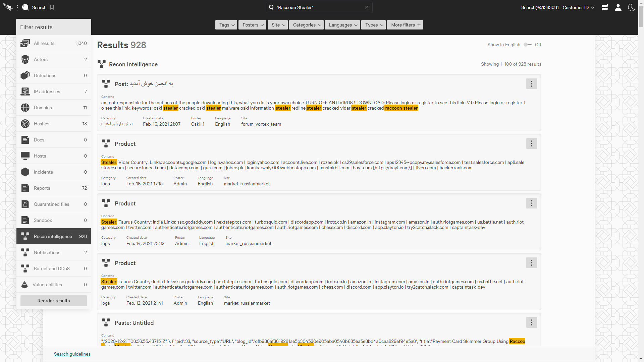Open the Customer ID dropdown

(x=578, y=7)
